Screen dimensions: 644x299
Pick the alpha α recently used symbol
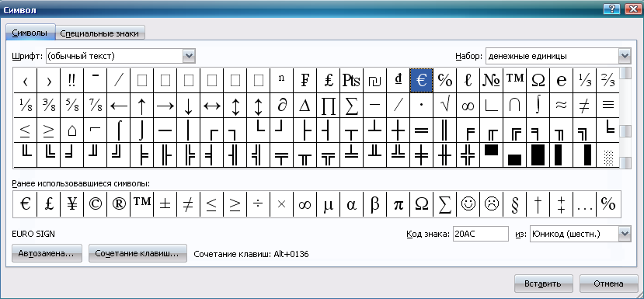coord(351,204)
